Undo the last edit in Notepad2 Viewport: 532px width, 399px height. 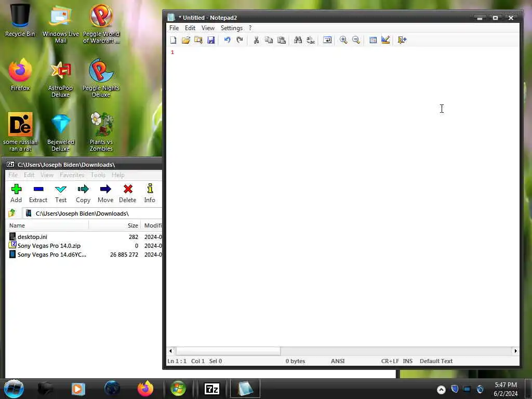[228, 40]
